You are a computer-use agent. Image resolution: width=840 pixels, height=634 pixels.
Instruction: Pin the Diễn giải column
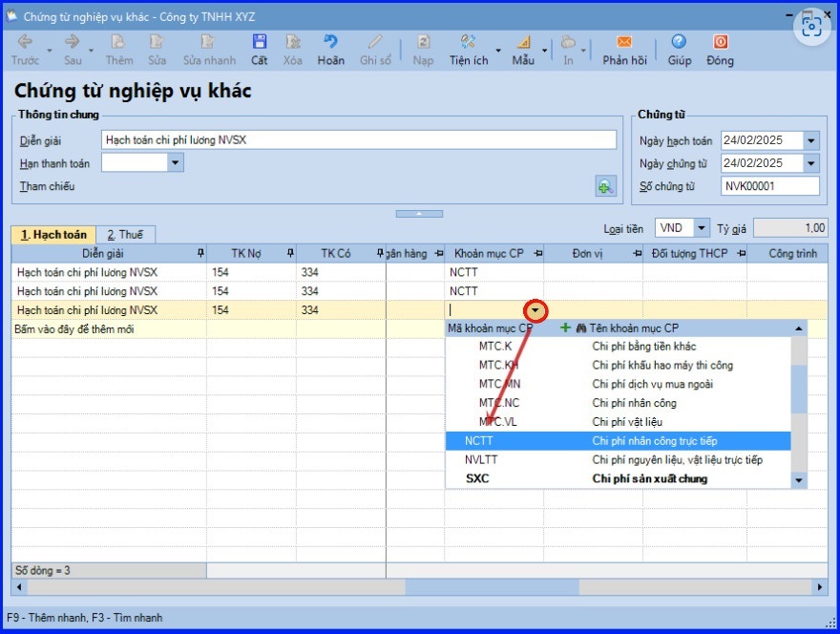pos(199,253)
